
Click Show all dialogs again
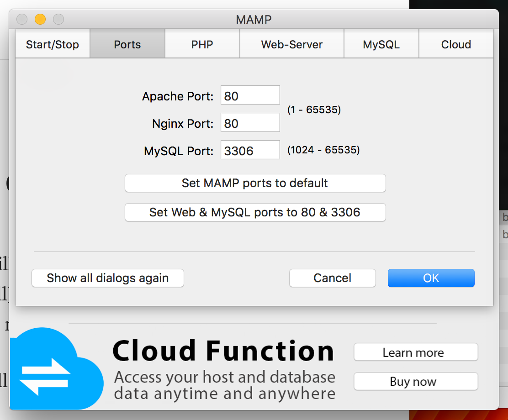(107, 278)
